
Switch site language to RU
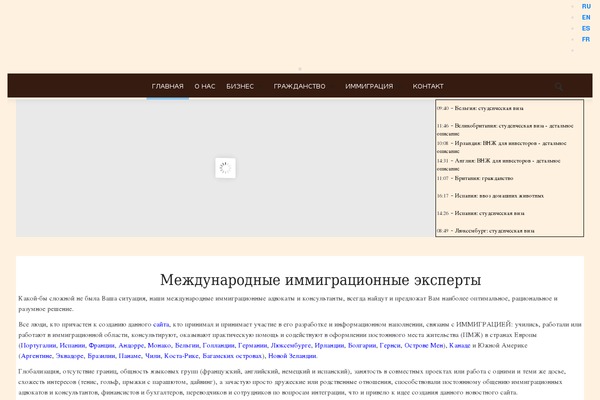(x=586, y=6)
